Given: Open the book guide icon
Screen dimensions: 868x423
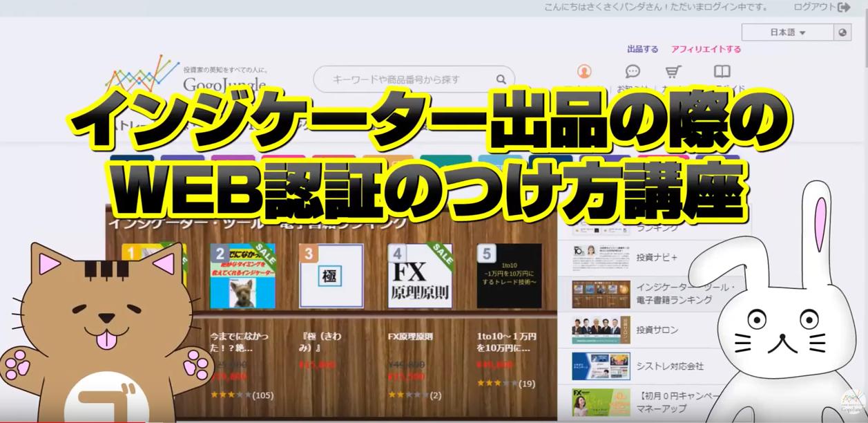Looking at the screenshot, I should [722, 72].
